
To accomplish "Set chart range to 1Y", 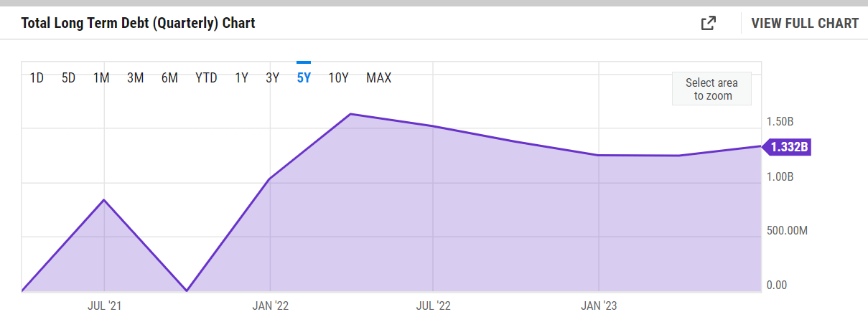I will [241, 78].
